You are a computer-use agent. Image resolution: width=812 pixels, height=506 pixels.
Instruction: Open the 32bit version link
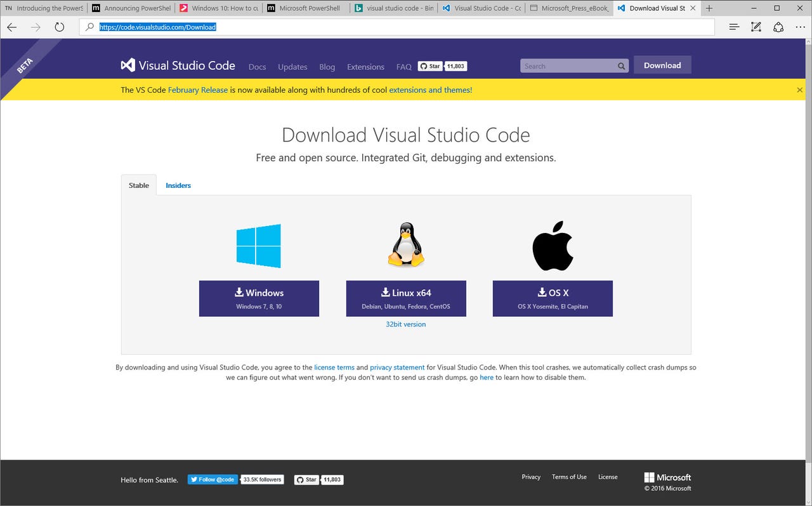coord(405,324)
